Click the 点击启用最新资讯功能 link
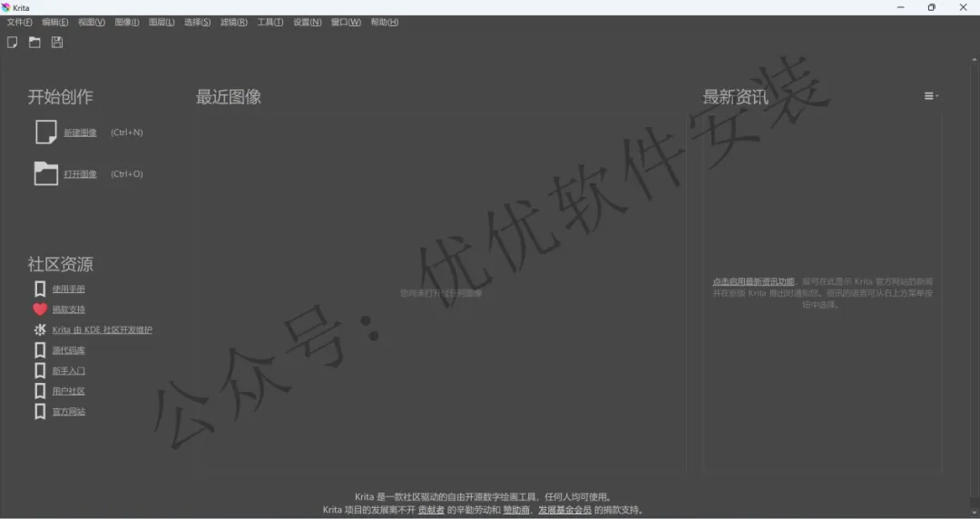The width and height of the screenshot is (980, 519). pyautogui.click(x=753, y=282)
